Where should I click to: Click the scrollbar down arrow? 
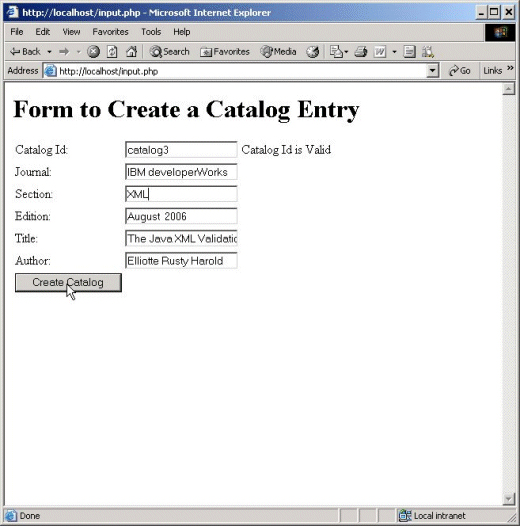pyautogui.click(x=508, y=499)
